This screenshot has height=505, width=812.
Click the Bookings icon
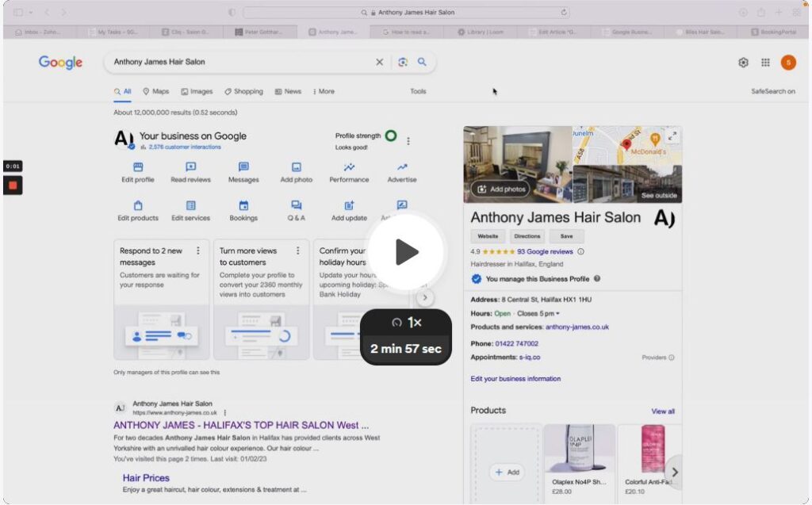pyautogui.click(x=243, y=205)
